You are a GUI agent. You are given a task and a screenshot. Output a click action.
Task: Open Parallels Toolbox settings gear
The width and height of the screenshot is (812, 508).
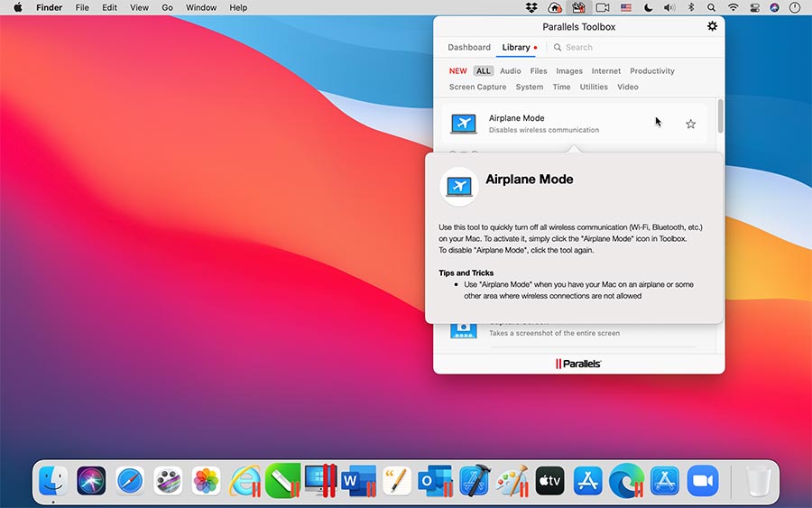(x=712, y=26)
